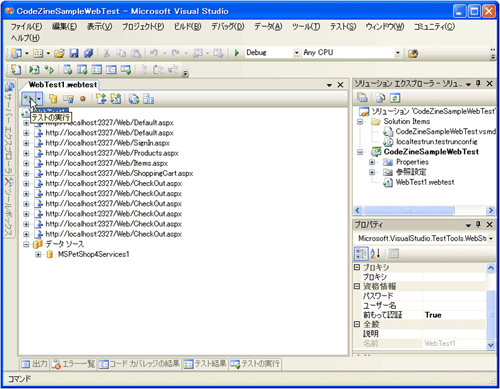The image size is (500, 389).
Task: Open the ファイル(F) menu
Action: (27, 26)
